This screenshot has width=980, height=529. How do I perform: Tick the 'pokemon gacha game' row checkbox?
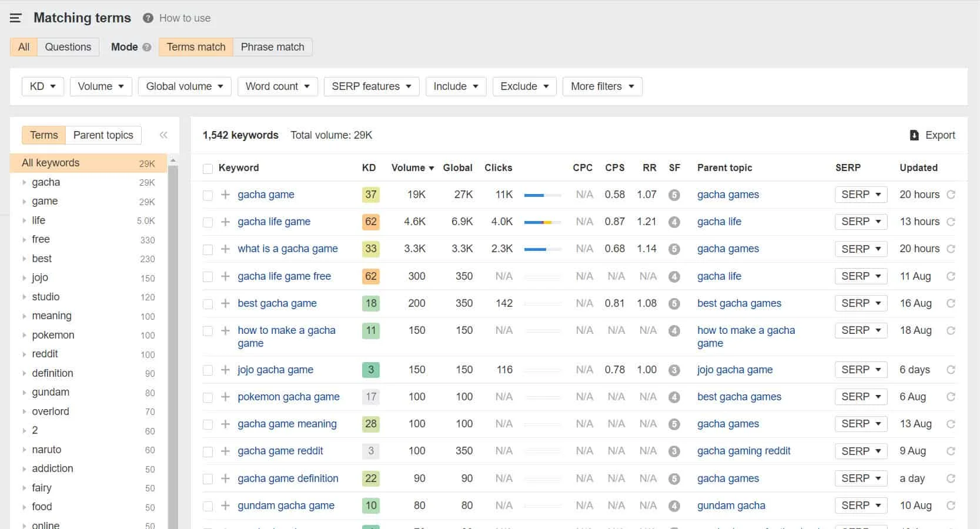[208, 397]
